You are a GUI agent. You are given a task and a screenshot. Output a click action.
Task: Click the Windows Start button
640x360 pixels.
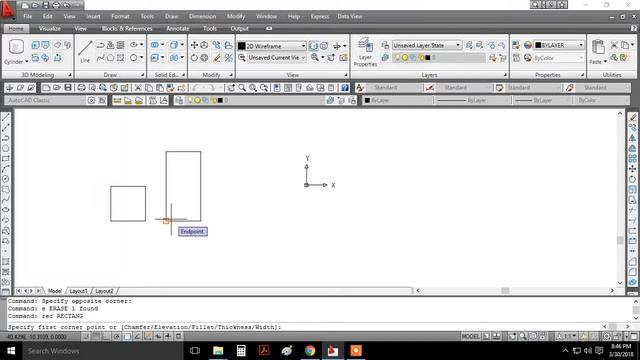coord(11,351)
